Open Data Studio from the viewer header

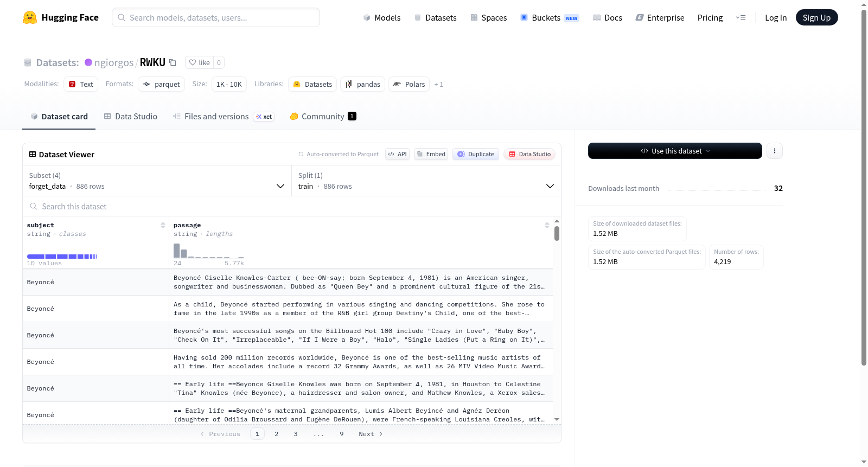click(529, 154)
